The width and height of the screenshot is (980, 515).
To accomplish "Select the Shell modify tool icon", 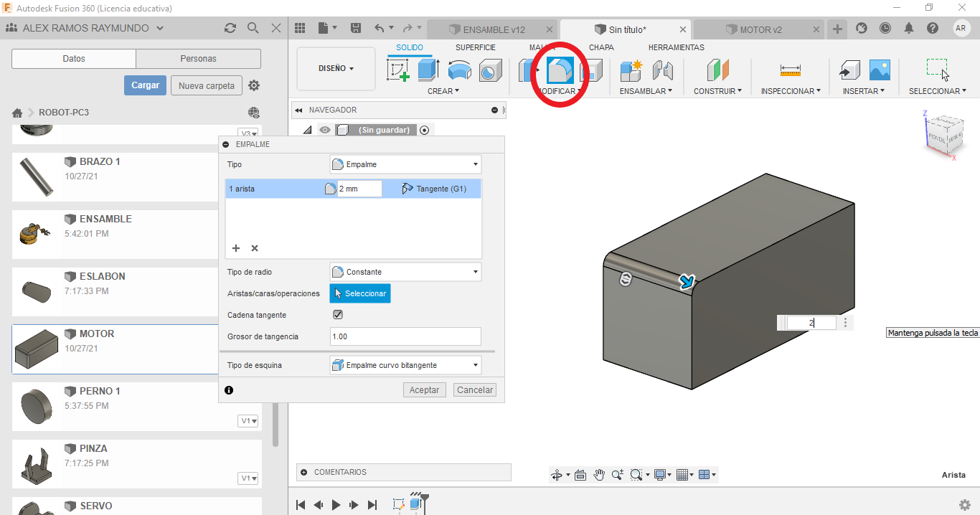I will [x=591, y=70].
